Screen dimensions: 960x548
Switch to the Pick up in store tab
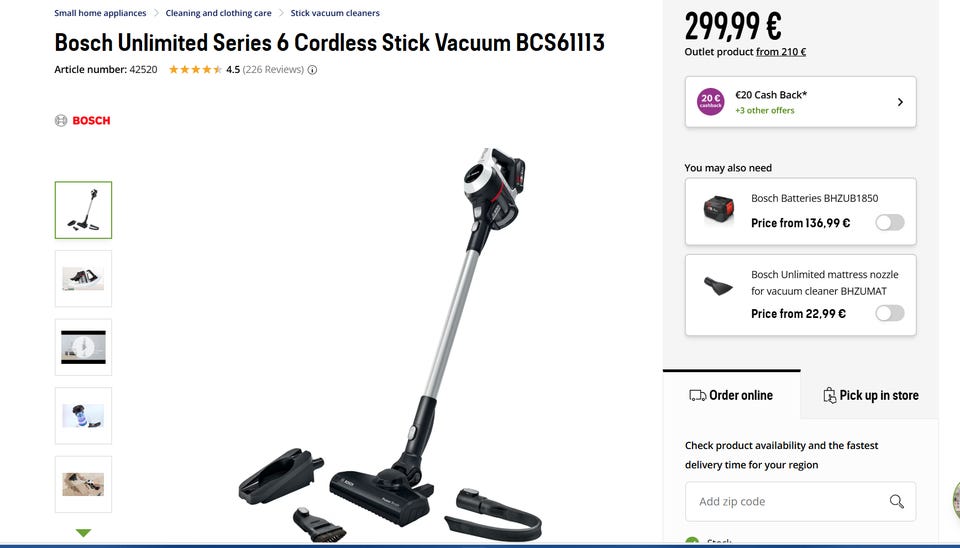[x=870, y=396]
